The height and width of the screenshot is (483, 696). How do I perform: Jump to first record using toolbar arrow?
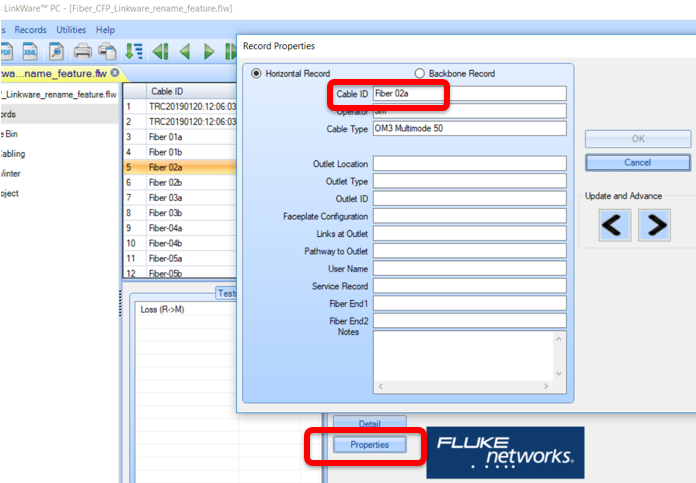[x=160, y=51]
